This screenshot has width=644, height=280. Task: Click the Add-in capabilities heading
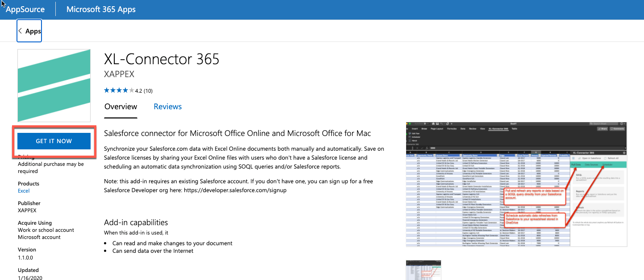click(136, 222)
